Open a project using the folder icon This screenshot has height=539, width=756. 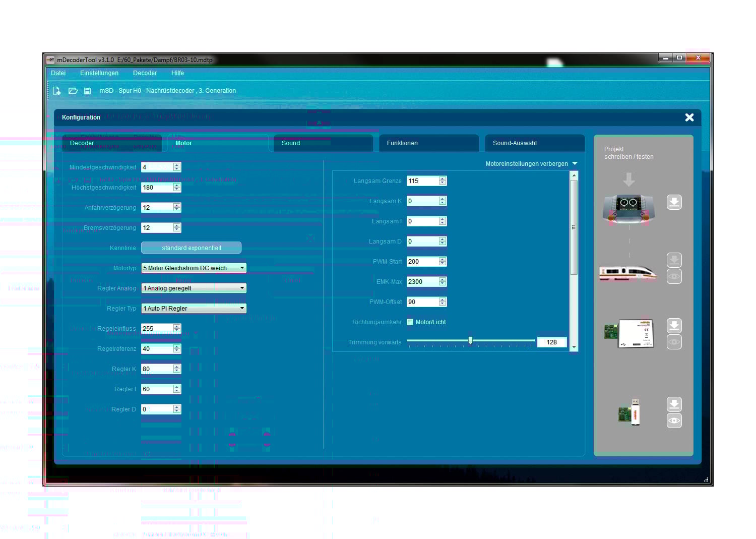tap(73, 91)
